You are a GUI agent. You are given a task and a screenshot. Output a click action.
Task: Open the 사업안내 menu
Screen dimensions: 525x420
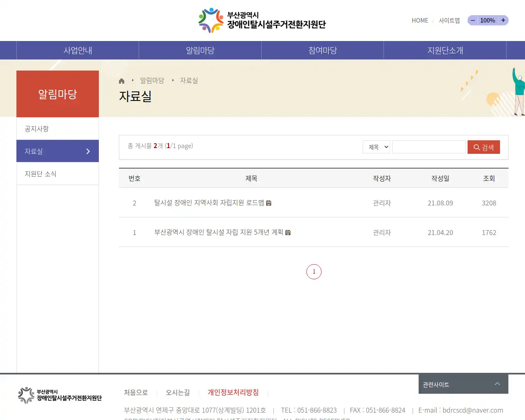tap(78, 50)
